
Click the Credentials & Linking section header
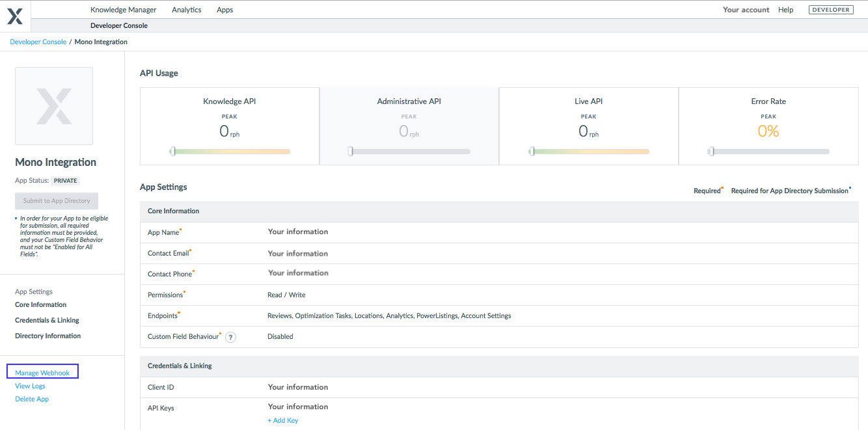pos(499,366)
